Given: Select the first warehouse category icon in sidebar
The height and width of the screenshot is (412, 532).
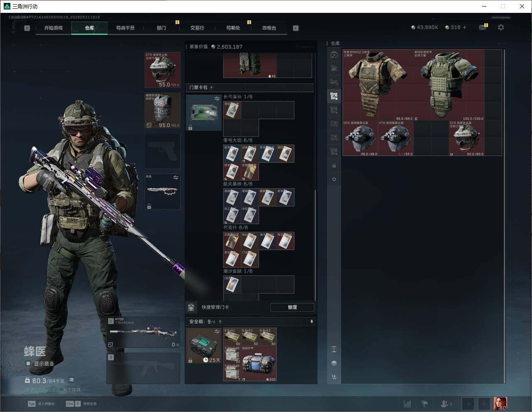Looking at the screenshot, I should (x=334, y=55).
